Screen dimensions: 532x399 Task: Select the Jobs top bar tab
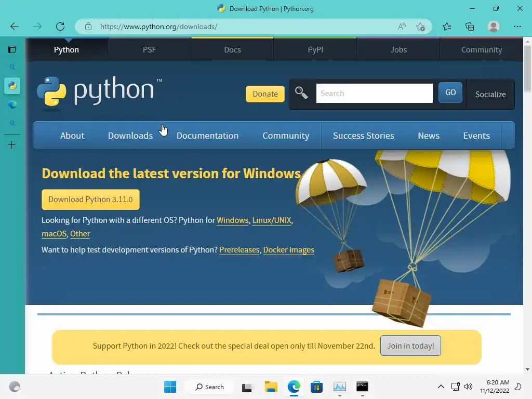click(398, 49)
